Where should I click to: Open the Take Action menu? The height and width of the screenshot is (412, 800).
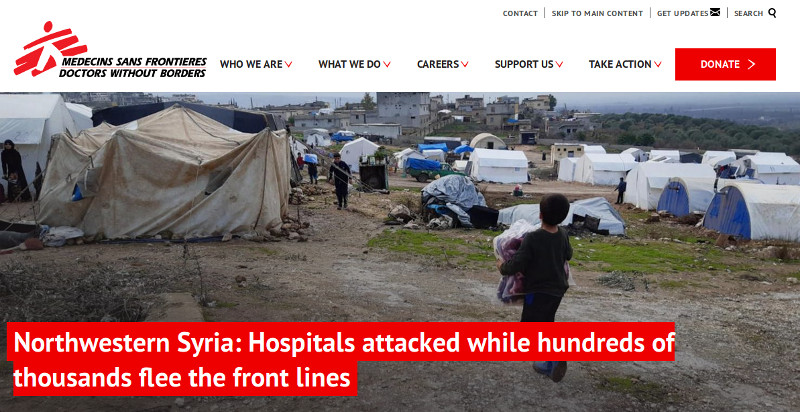coord(620,64)
